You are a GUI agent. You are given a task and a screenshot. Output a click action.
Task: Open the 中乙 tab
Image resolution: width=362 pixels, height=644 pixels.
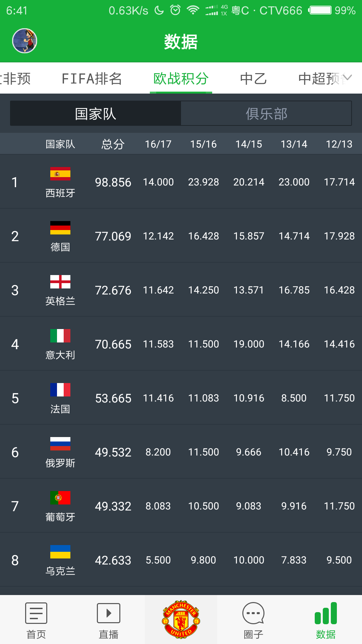[253, 78]
